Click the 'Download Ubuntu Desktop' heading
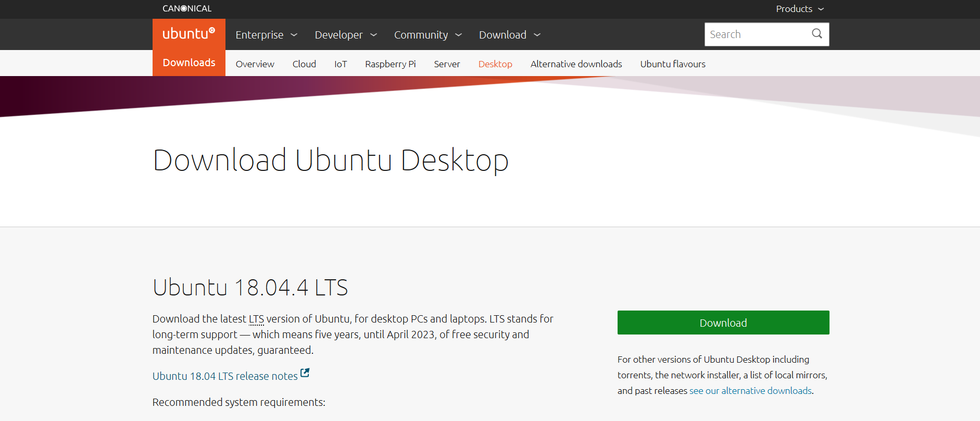980x421 pixels. click(x=331, y=160)
